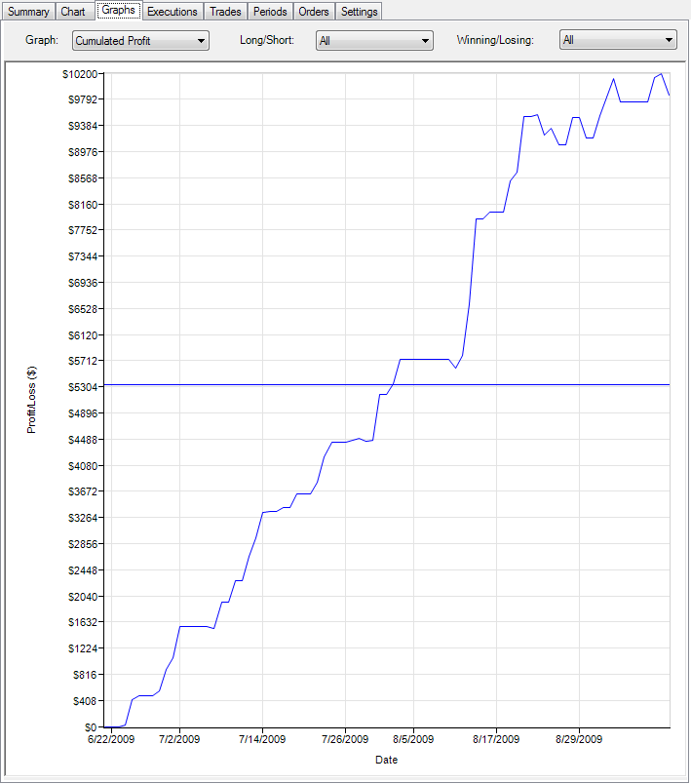Click the $10200 y-axis label
The image size is (691, 784).
click(80, 74)
